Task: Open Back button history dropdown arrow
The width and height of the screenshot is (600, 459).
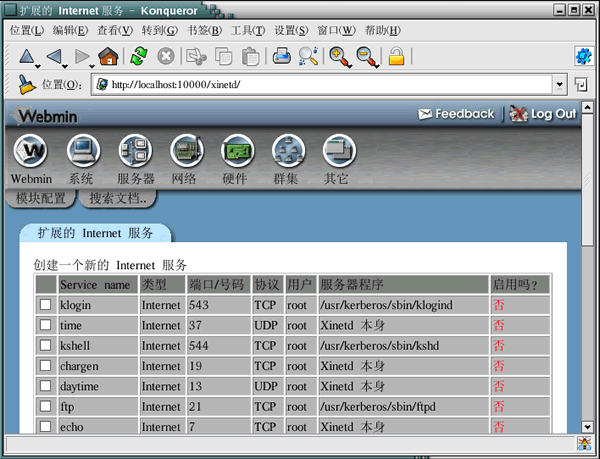Action: point(65,67)
